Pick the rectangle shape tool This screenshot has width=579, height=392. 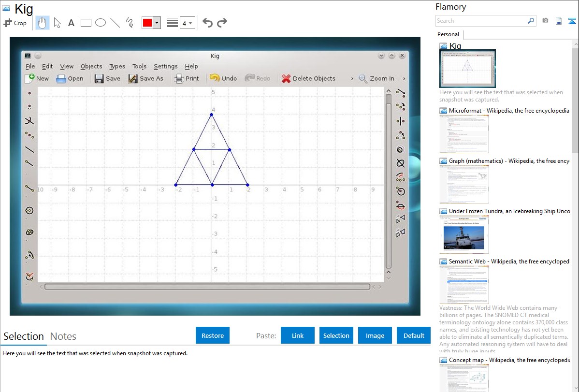click(x=86, y=23)
